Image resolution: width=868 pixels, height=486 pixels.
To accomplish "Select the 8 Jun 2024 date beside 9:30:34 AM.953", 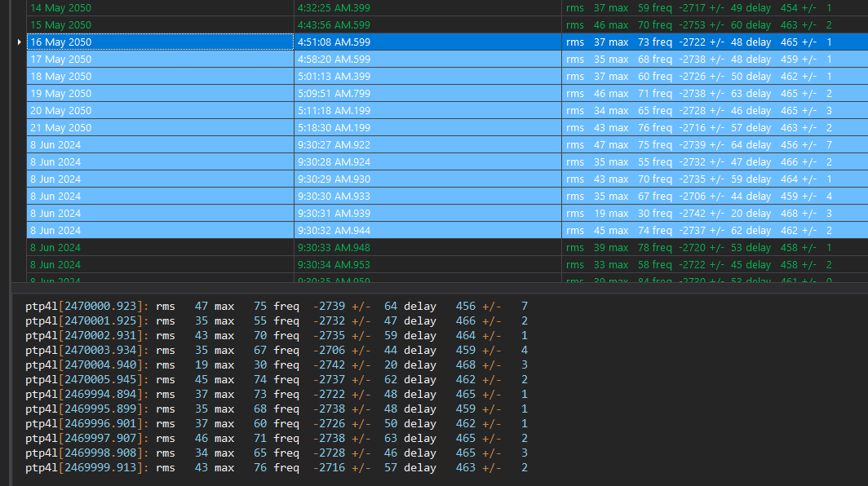I will pyautogui.click(x=161, y=265).
